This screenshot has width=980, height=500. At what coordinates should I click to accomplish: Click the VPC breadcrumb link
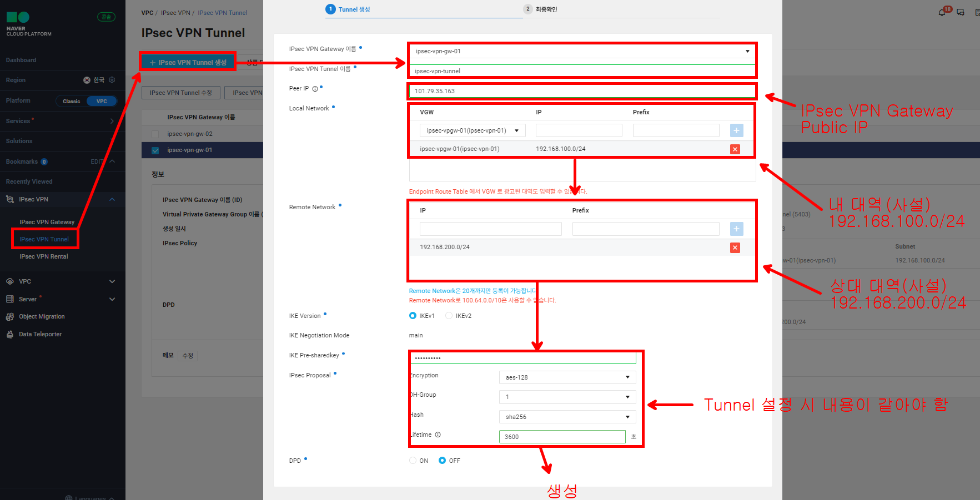click(147, 13)
